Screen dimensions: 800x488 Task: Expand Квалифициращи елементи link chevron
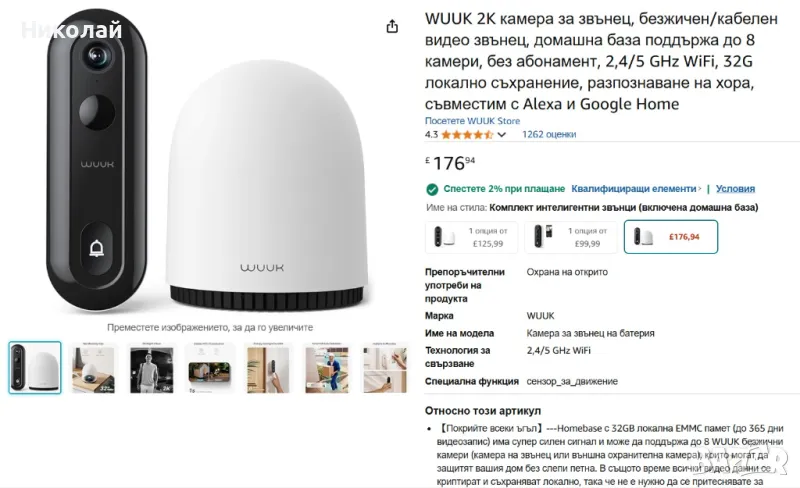[x=699, y=189]
